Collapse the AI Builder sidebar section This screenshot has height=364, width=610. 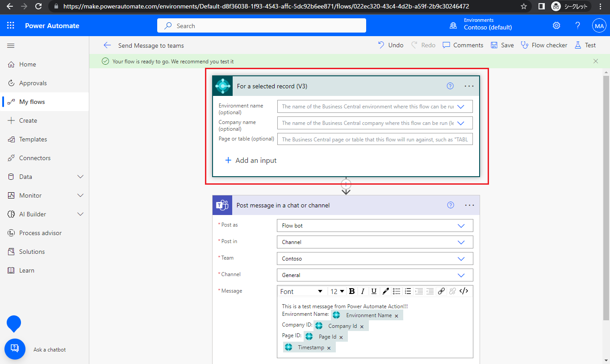click(x=80, y=214)
